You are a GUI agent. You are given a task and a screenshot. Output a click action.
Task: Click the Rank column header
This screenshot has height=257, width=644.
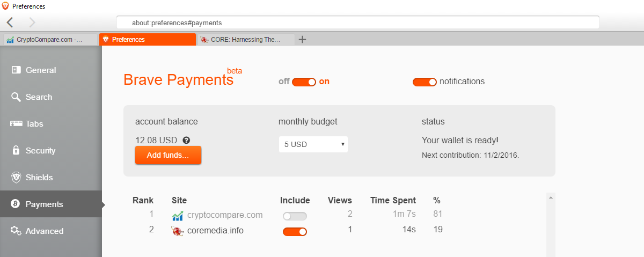[x=143, y=200]
